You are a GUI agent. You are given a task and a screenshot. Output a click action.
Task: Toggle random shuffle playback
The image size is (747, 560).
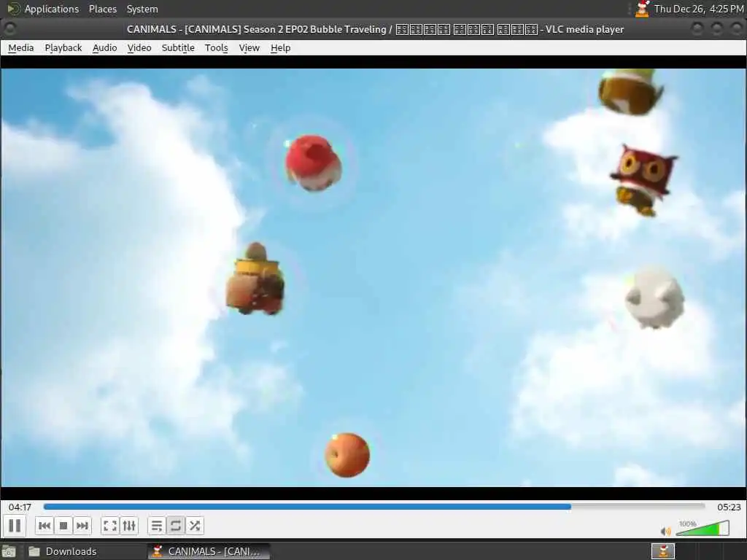pyautogui.click(x=194, y=526)
